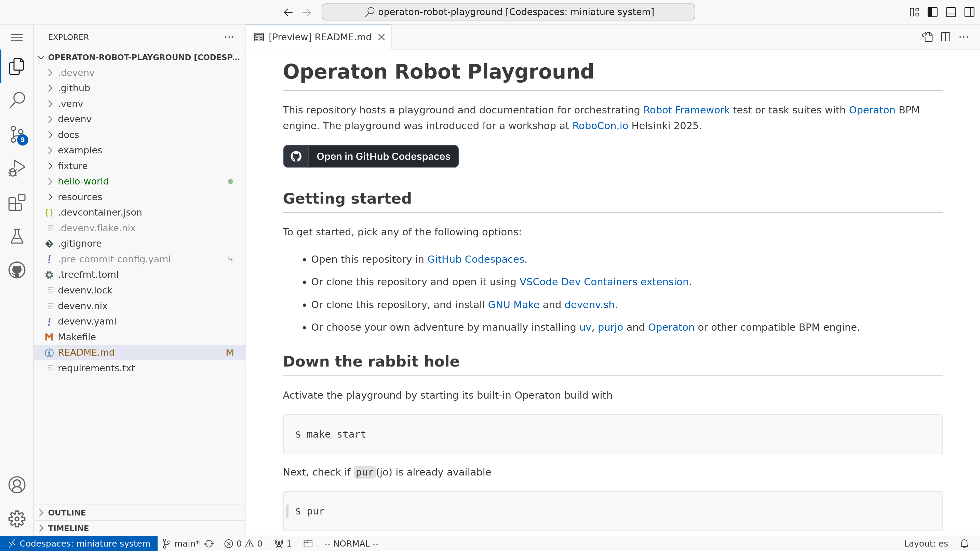Open devenv.lock file
The width and height of the screenshot is (980, 551).
[139, 290]
